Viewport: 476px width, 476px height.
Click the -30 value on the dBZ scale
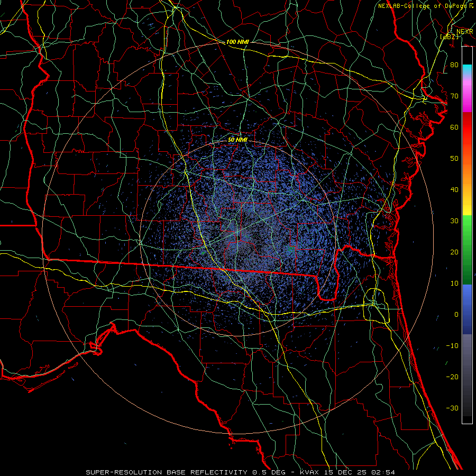[x=452, y=408]
